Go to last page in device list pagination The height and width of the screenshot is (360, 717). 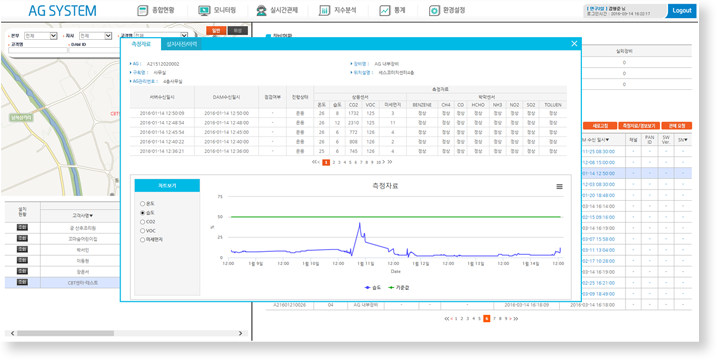(516, 319)
